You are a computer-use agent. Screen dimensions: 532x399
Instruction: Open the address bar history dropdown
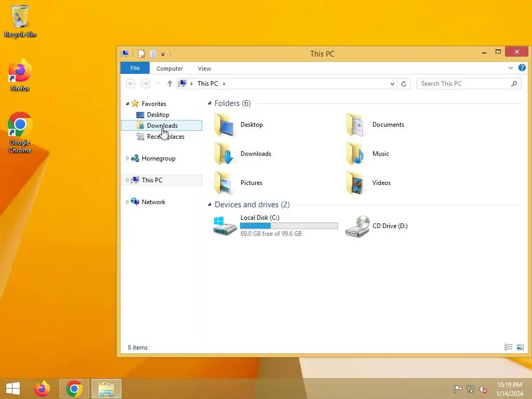(392, 84)
